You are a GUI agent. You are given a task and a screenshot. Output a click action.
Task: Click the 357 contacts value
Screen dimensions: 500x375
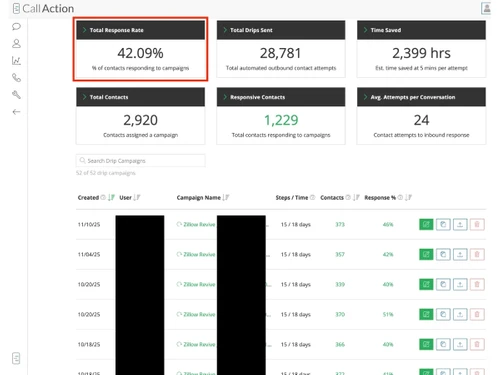pos(340,254)
